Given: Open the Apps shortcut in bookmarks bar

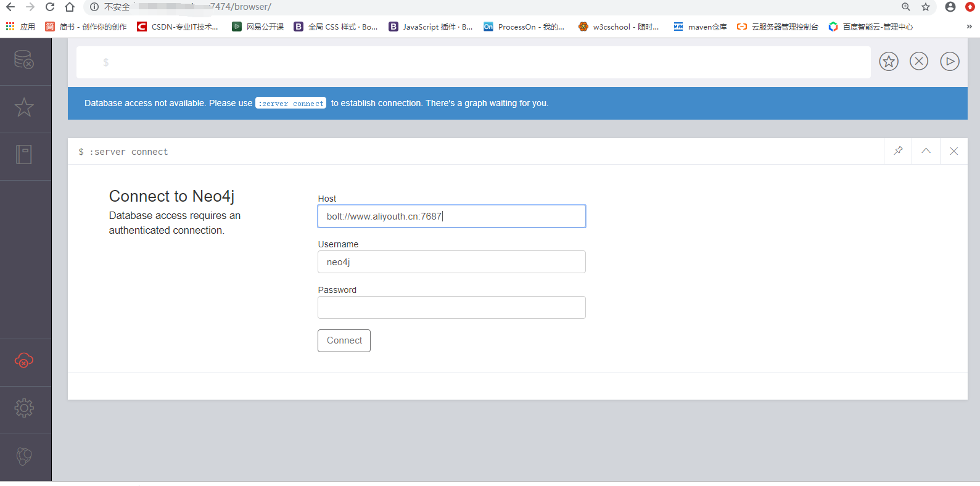Looking at the screenshot, I should tap(20, 27).
